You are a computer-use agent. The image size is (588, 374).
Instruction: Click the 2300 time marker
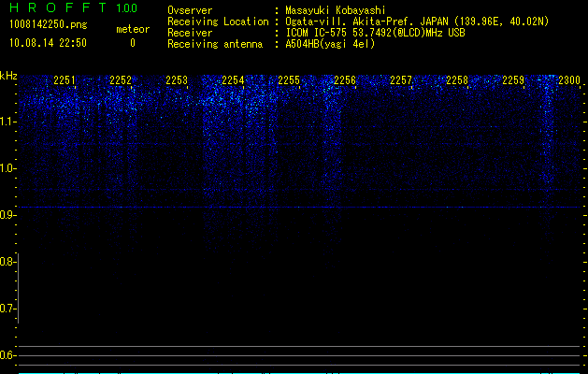pyautogui.click(x=569, y=80)
